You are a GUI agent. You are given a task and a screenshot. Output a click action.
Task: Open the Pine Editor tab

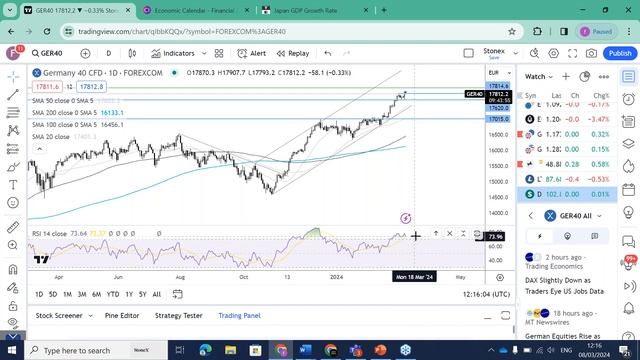tap(122, 316)
